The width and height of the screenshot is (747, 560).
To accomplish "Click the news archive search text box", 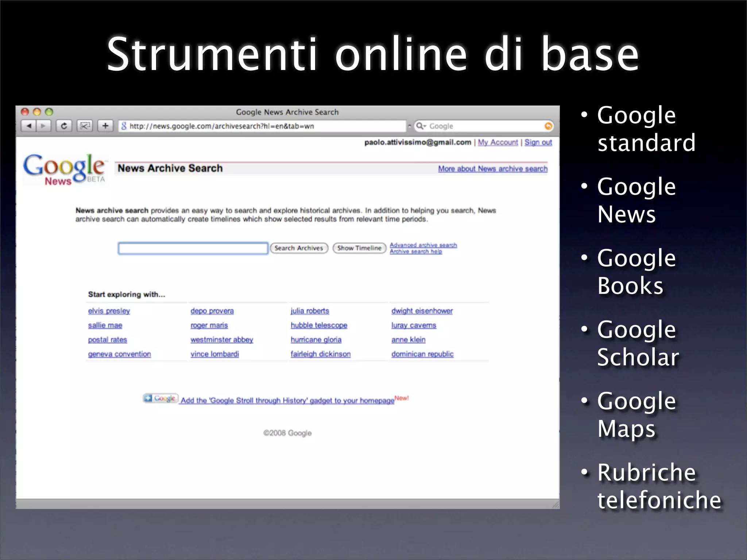I will coord(193,249).
